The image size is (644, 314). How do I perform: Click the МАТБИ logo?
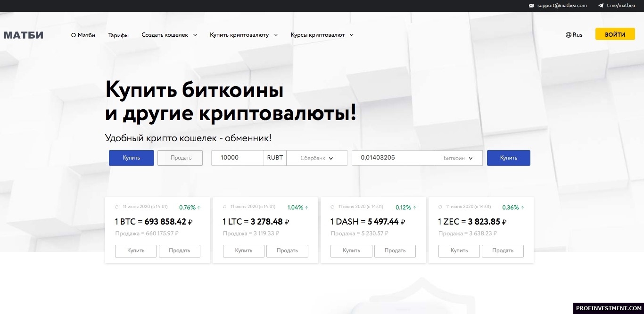coord(24,35)
